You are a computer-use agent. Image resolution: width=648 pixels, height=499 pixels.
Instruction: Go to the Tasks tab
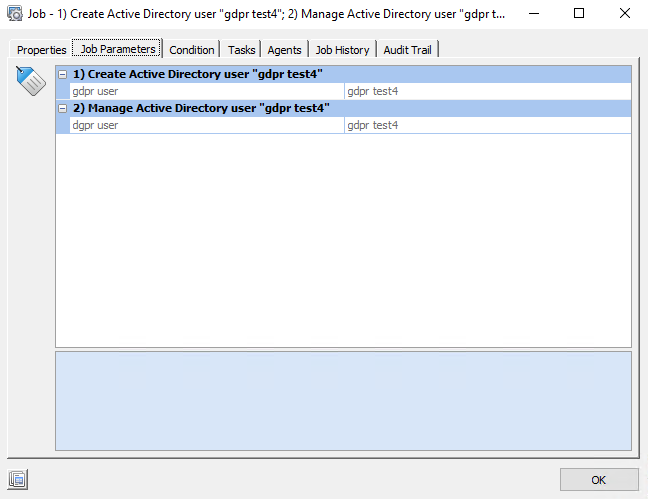pos(241,50)
